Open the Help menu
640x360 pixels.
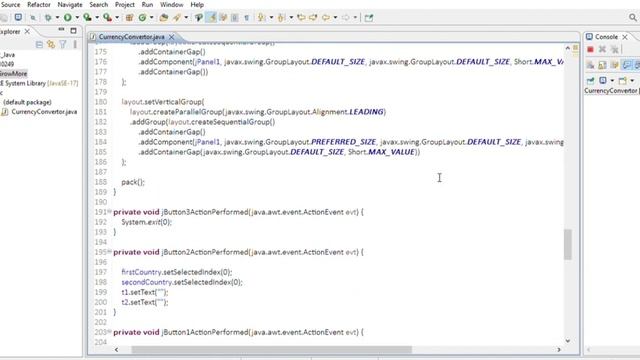[x=197, y=4]
